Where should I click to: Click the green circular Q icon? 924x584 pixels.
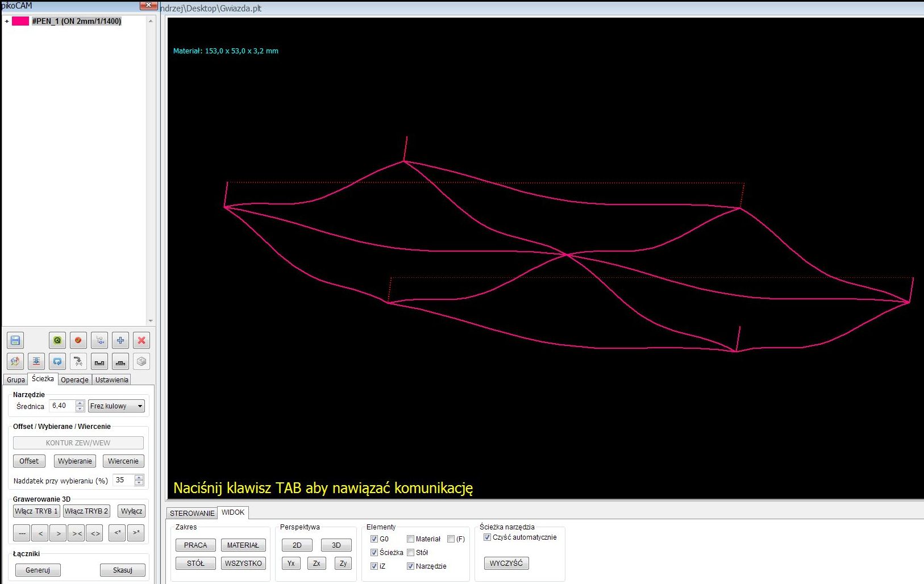(57, 340)
